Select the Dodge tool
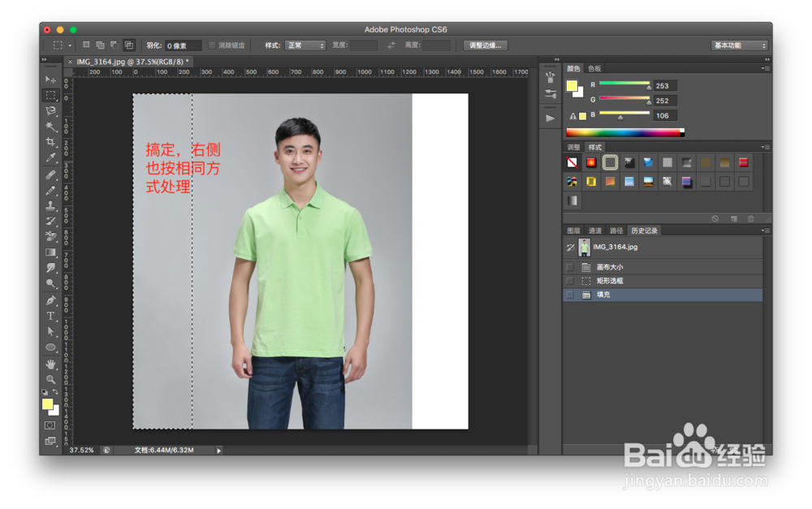 click(50, 283)
